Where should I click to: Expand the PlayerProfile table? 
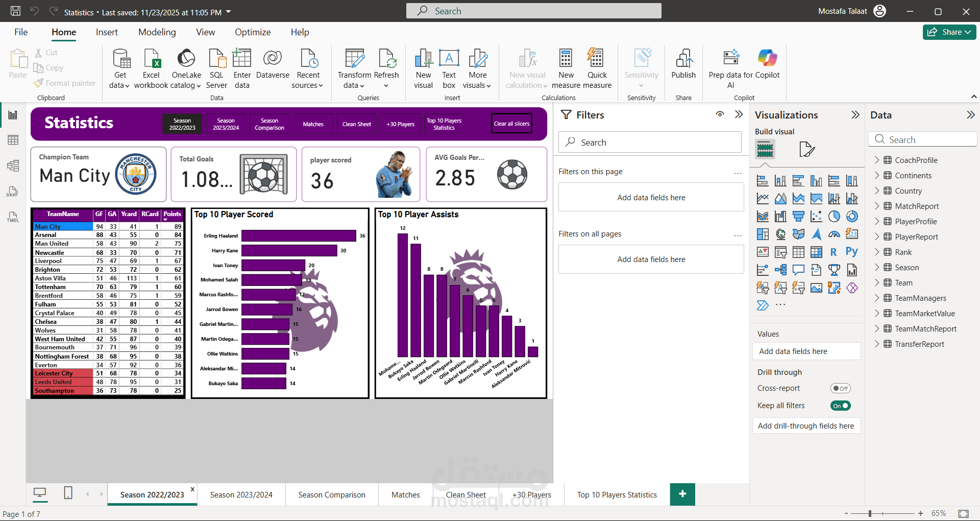click(x=877, y=221)
